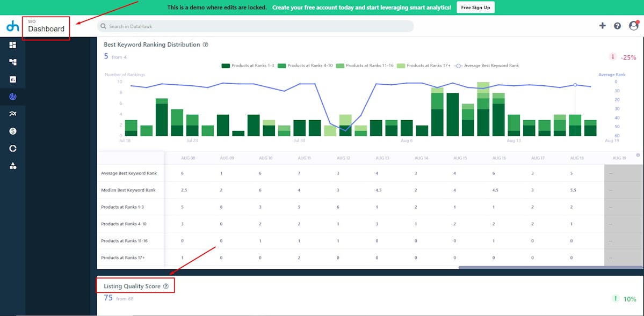Click the 10% change value
Image resolution: width=644 pixels, height=316 pixels.
click(x=629, y=299)
